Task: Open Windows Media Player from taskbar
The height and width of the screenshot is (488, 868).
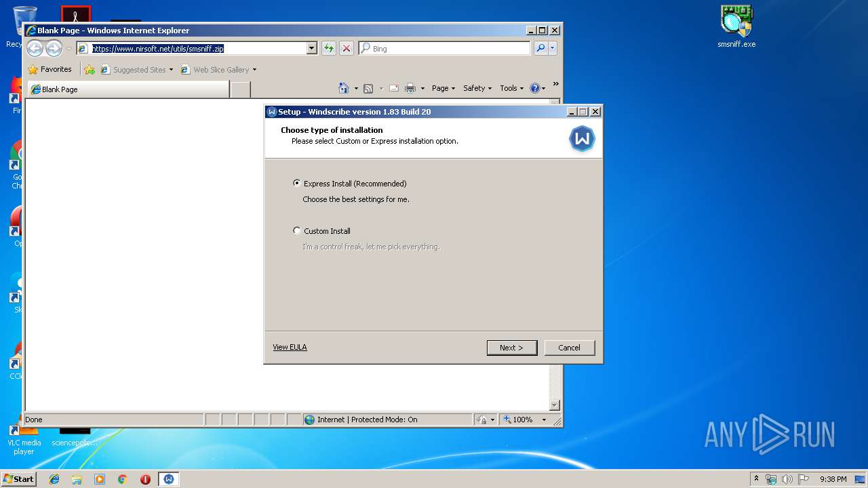Action: [x=100, y=479]
